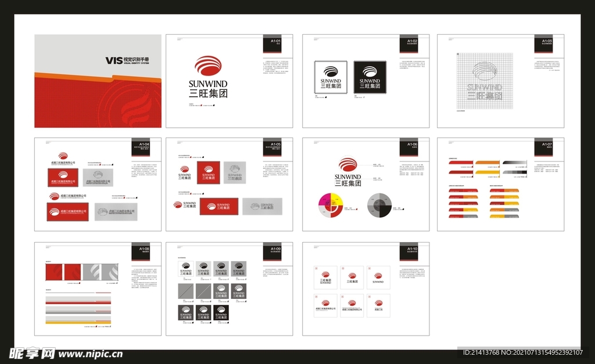
Task: Click the white-background SUNWIND logo on page A1-02
Action: tap(331, 77)
